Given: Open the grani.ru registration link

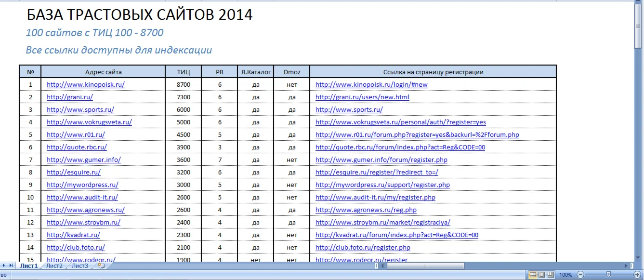Looking at the screenshot, I should (x=362, y=96).
